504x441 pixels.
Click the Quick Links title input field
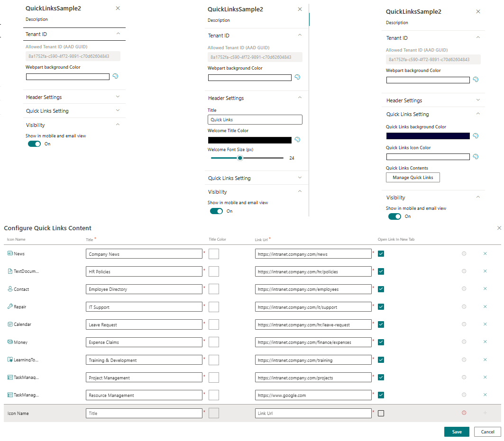[255, 119]
